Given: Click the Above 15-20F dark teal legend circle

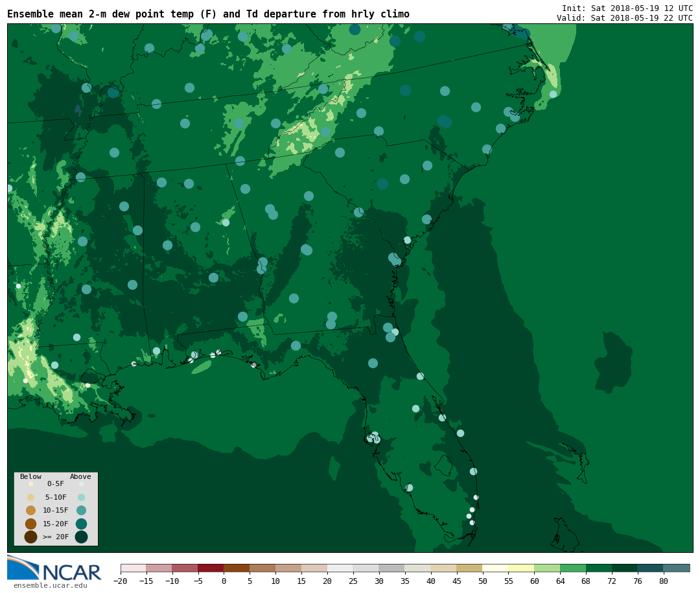Looking at the screenshot, I should pyautogui.click(x=81, y=524).
